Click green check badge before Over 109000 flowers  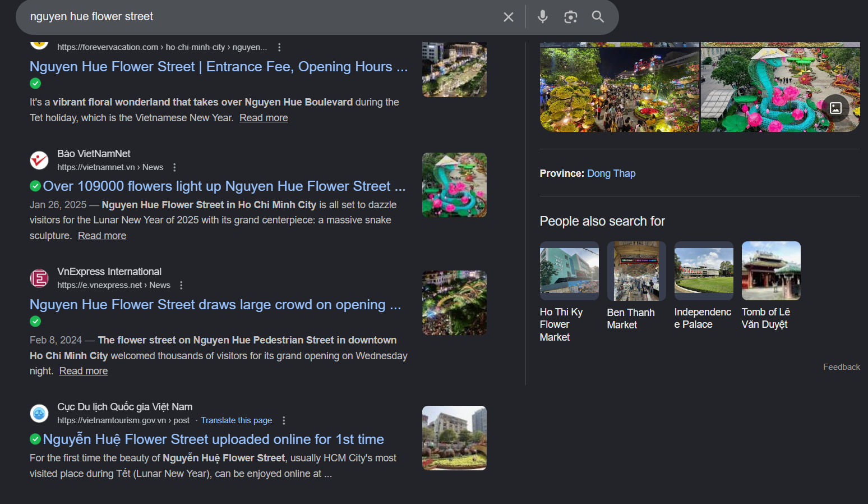(x=35, y=186)
